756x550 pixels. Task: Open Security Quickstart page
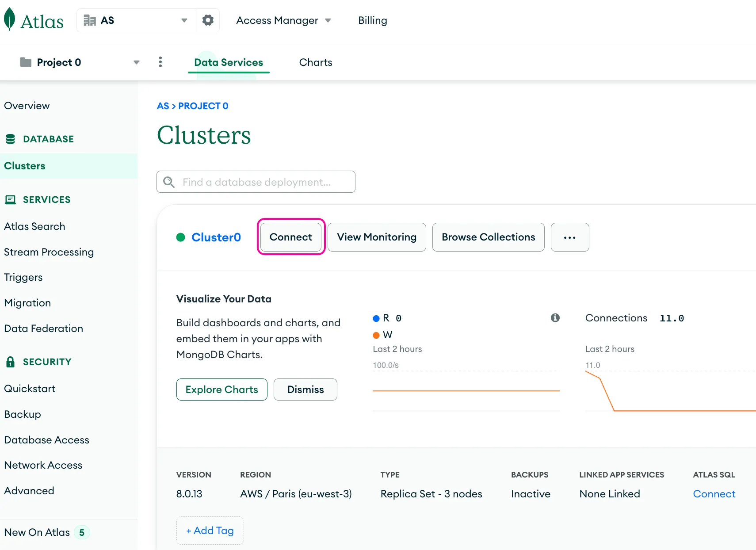pos(30,389)
